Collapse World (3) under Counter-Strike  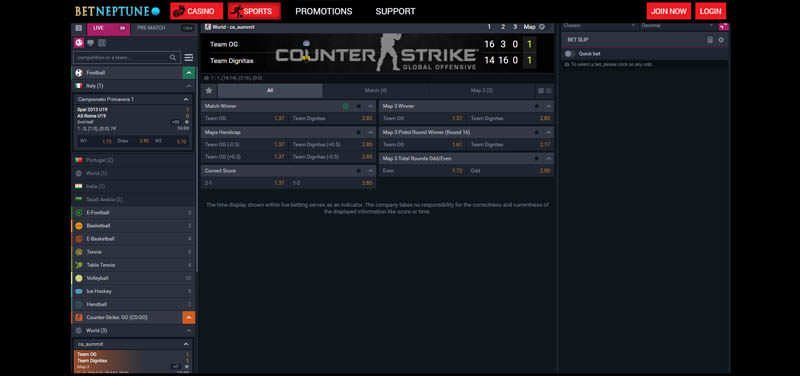click(189, 331)
